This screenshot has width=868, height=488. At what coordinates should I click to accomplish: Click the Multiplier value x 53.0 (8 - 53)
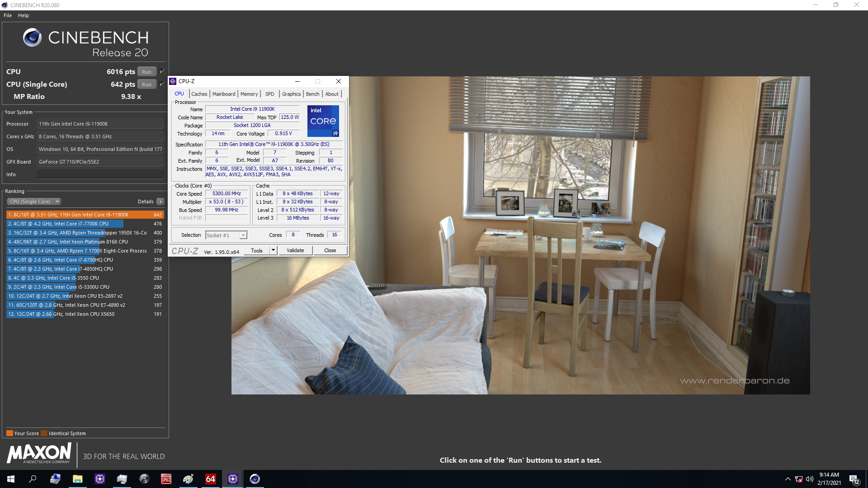tap(226, 202)
